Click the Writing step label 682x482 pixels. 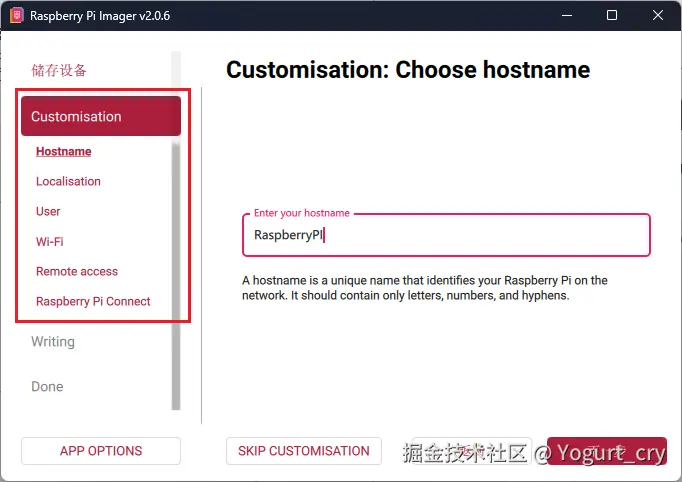(x=53, y=341)
